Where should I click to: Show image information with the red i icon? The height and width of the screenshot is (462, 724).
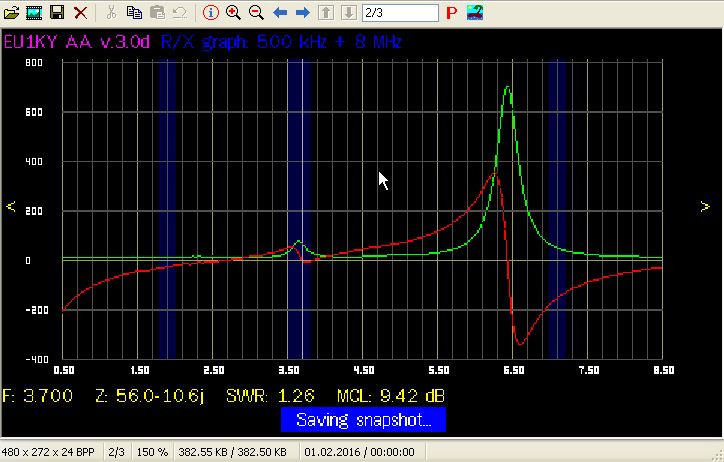tap(210, 13)
